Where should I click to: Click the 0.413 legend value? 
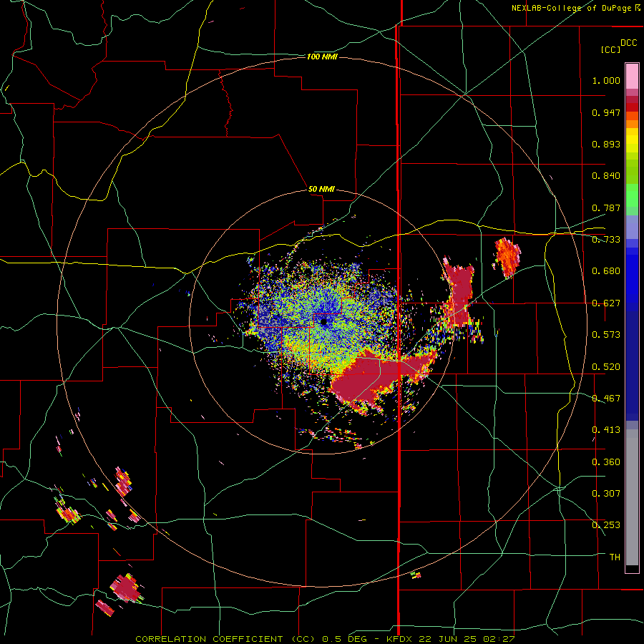606,430
